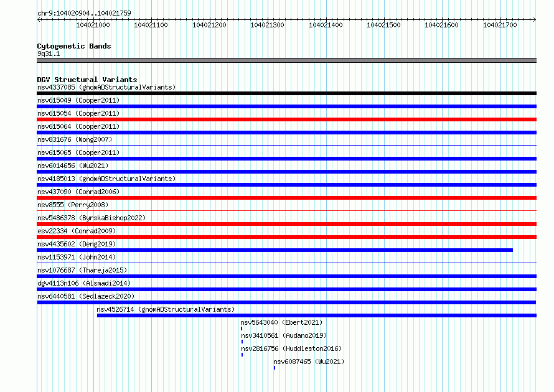Click the blue dgv4113n106 variant bar
Screen dimensions: 554x392
286,289
